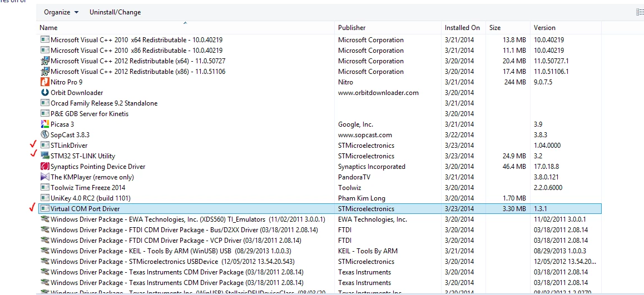
Task: Click EWA Technologies driver package icon
Action: (x=44, y=219)
